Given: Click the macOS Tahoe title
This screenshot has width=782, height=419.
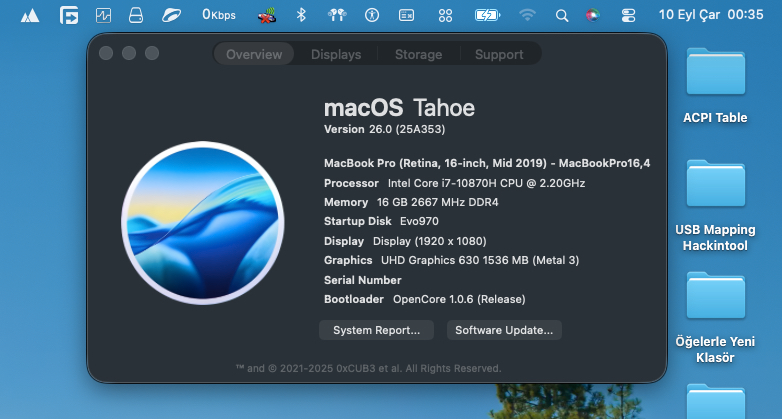Looking at the screenshot, I should pos(399,108).
